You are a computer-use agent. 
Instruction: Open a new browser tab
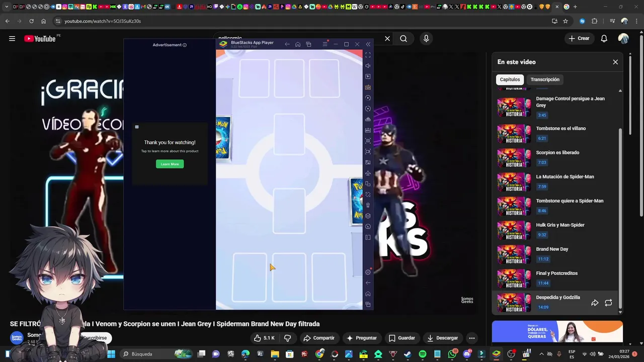coord(575,7)
